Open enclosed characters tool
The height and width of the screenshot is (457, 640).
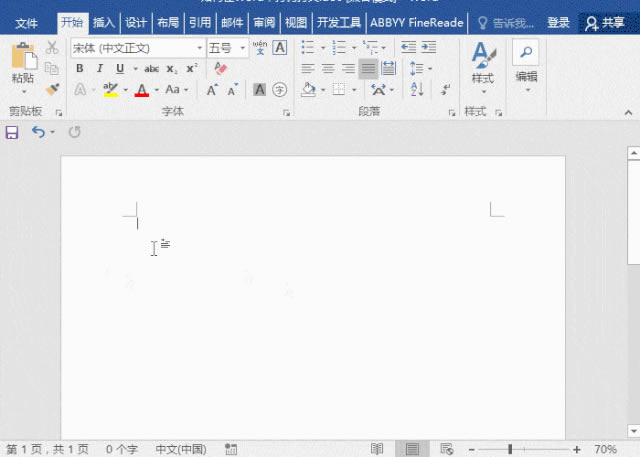tap(280, 89)
